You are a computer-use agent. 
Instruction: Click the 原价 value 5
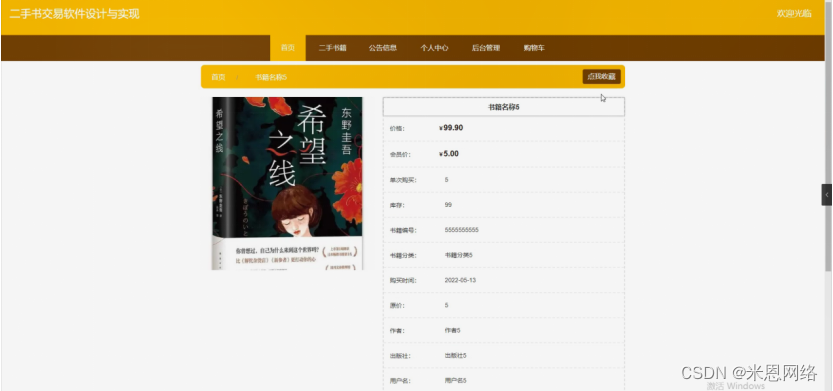(x=446, y=305)
